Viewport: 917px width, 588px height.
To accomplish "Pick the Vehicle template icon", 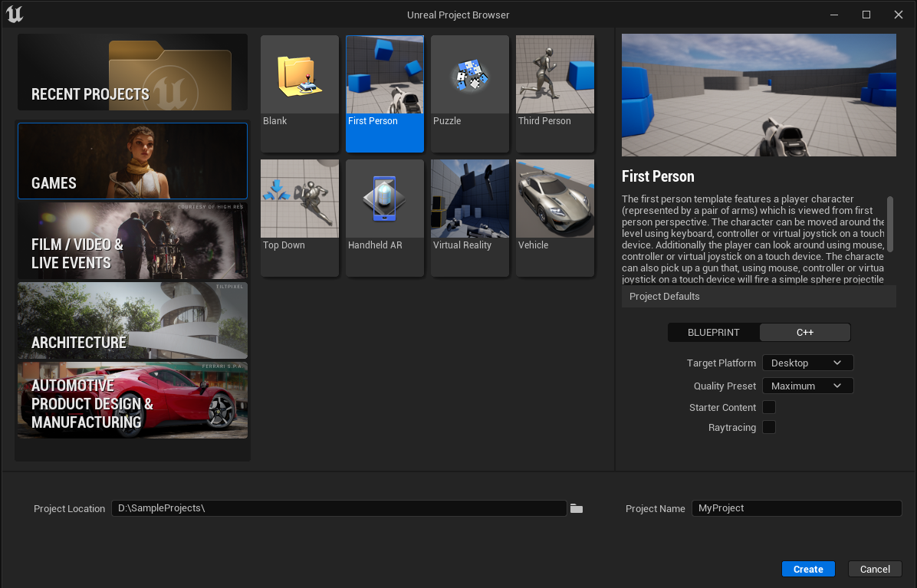I will pyautogui.click(x=554, y=199).
